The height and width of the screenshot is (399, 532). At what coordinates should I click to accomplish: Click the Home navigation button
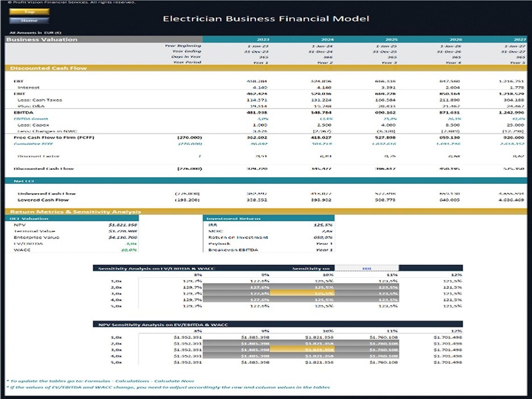click(x=29, y=21)
